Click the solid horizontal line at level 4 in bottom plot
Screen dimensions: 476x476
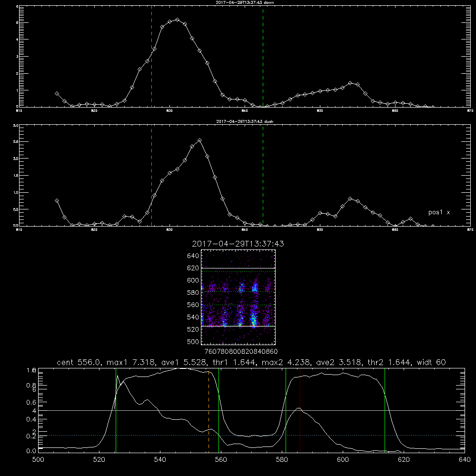coord(251,410)
